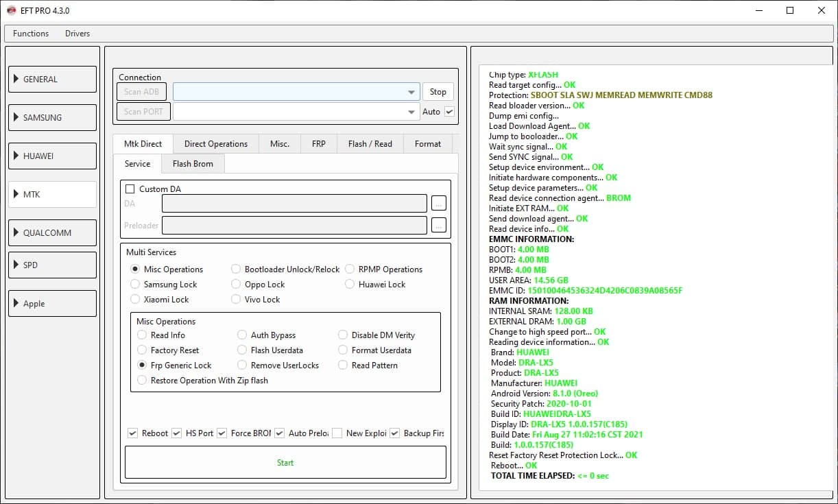838x504 pixels.
Task: Click the DA file path field
Action: pos(294,204)
